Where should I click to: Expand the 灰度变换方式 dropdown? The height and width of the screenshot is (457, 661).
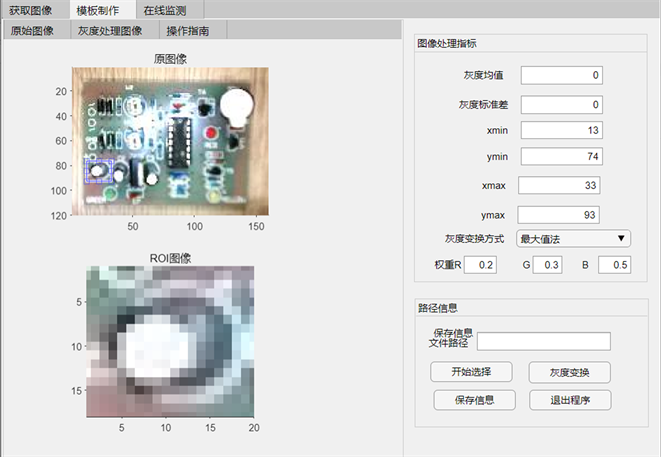tap(573, 238)
